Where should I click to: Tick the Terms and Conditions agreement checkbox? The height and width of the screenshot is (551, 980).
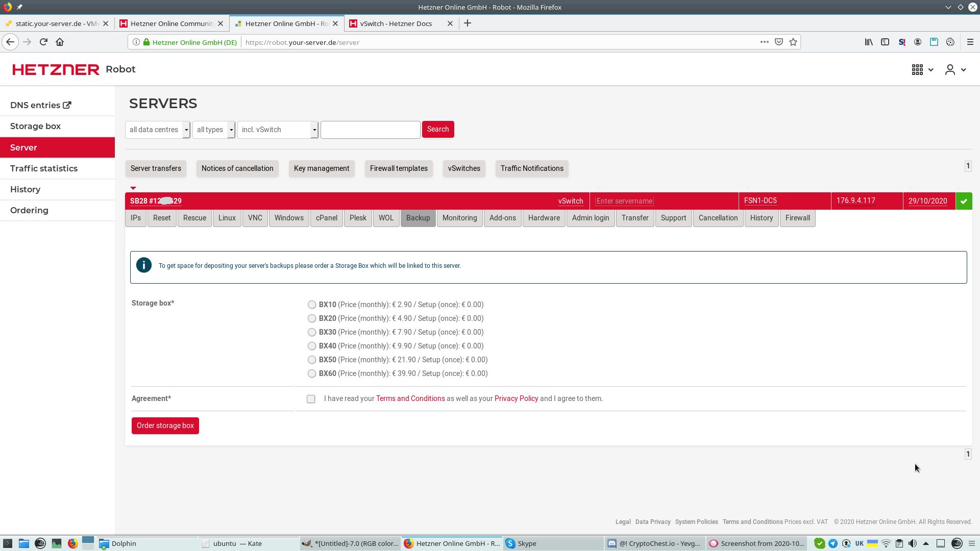[311, 399]
